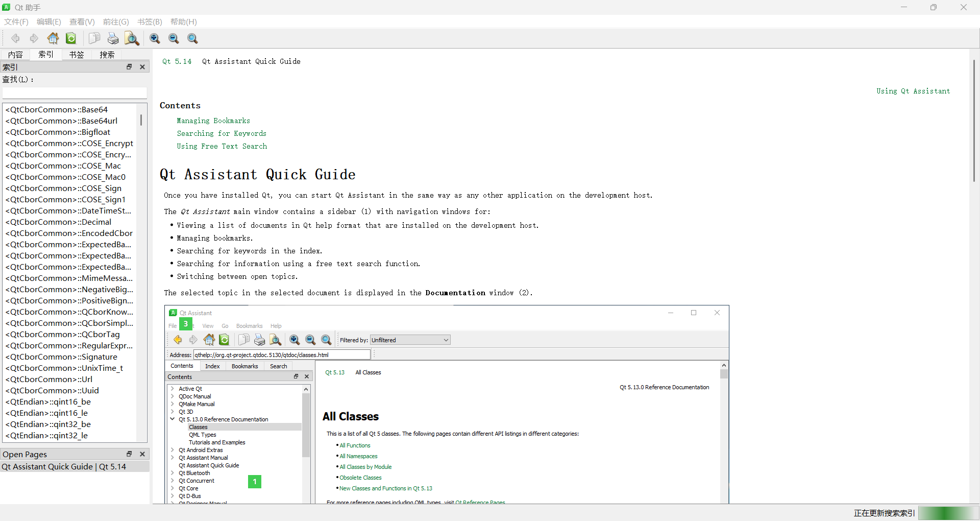Screen dimensions: 980x521
Task: Select index entry <QtEndian>::qint16_be
Action: coord(70,401)
